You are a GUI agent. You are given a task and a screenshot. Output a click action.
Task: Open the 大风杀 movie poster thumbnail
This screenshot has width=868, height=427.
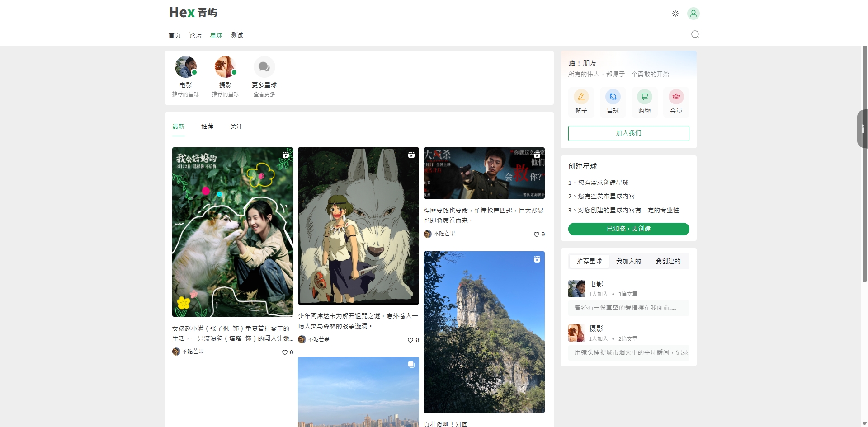coord(484,173)
